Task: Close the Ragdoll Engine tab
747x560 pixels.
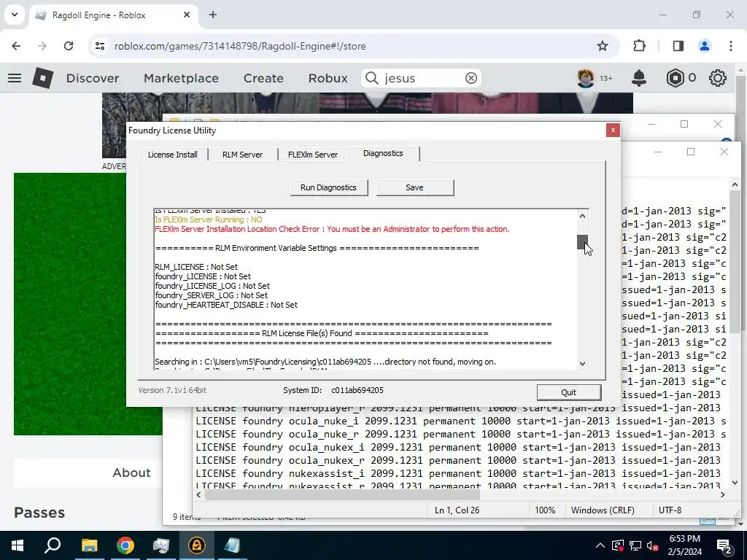Action: click(187, 15)
